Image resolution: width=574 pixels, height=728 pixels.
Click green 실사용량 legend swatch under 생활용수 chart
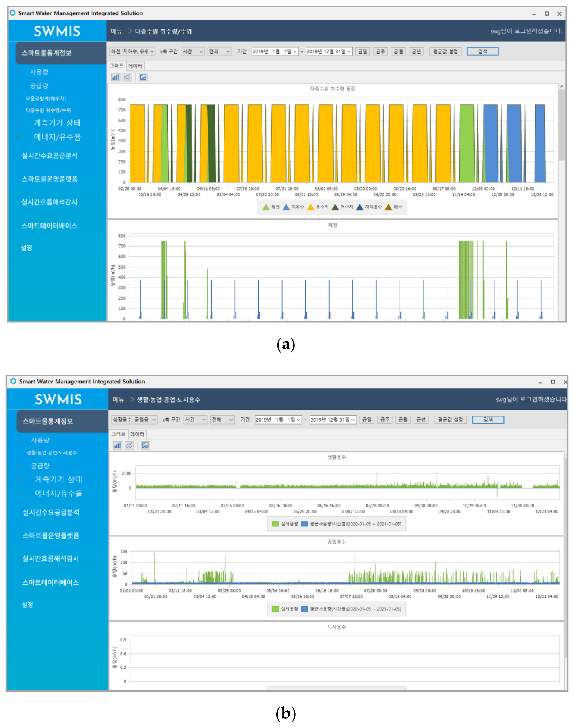(275, 524)
